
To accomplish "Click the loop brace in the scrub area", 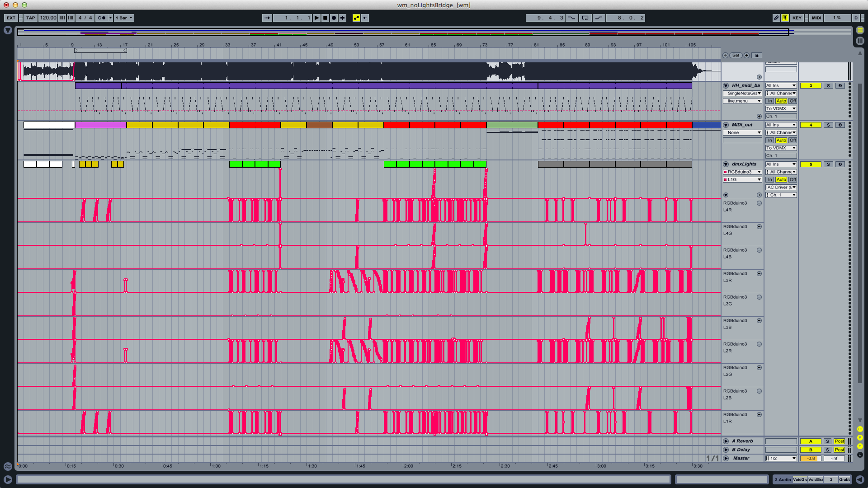I will (x=100, y=50).
